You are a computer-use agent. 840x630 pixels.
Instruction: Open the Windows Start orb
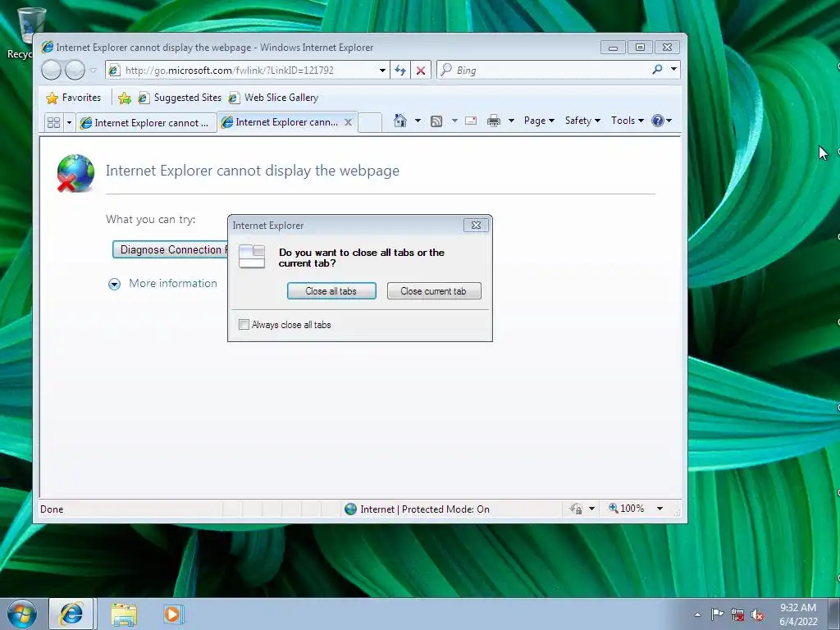(22, 614)
